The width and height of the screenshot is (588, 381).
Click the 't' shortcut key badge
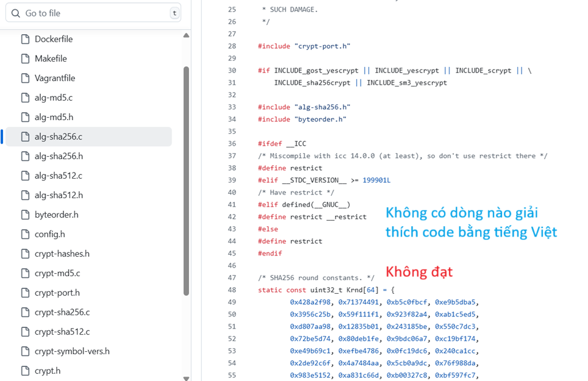(x=174, y=13)
